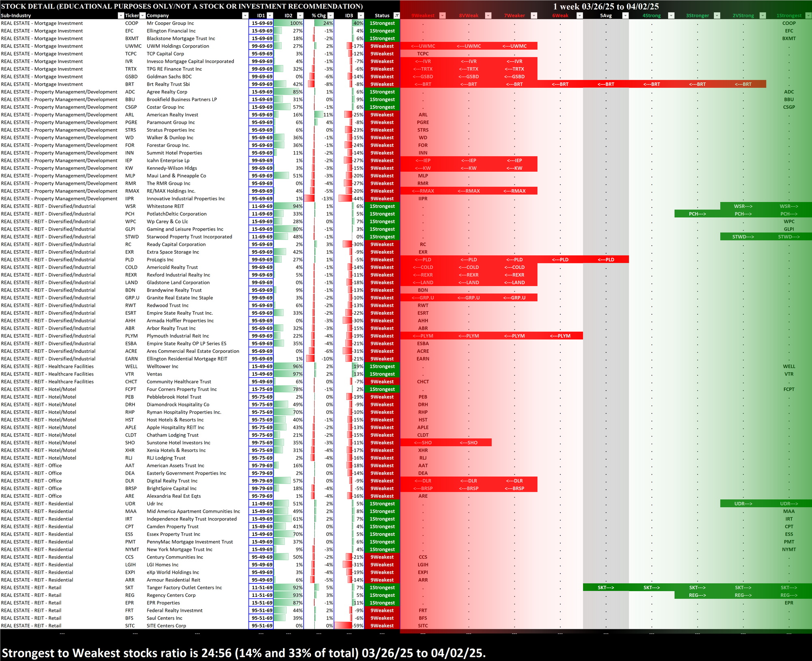Viewport: 812px width, 661px height.
Task: Expand the 5Avg column filter arrow
Action: point(625,15)
